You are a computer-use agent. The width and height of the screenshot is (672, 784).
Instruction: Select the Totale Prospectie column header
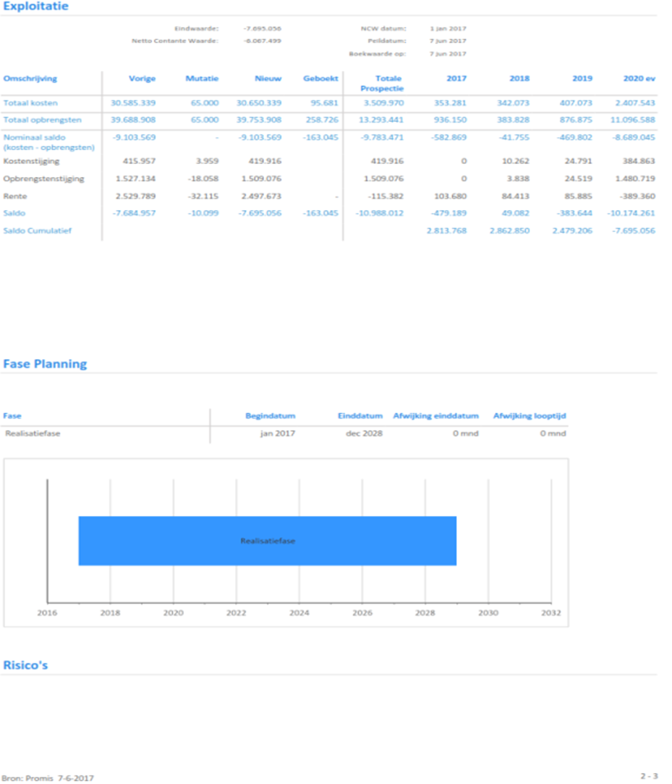tap(383, 83)
